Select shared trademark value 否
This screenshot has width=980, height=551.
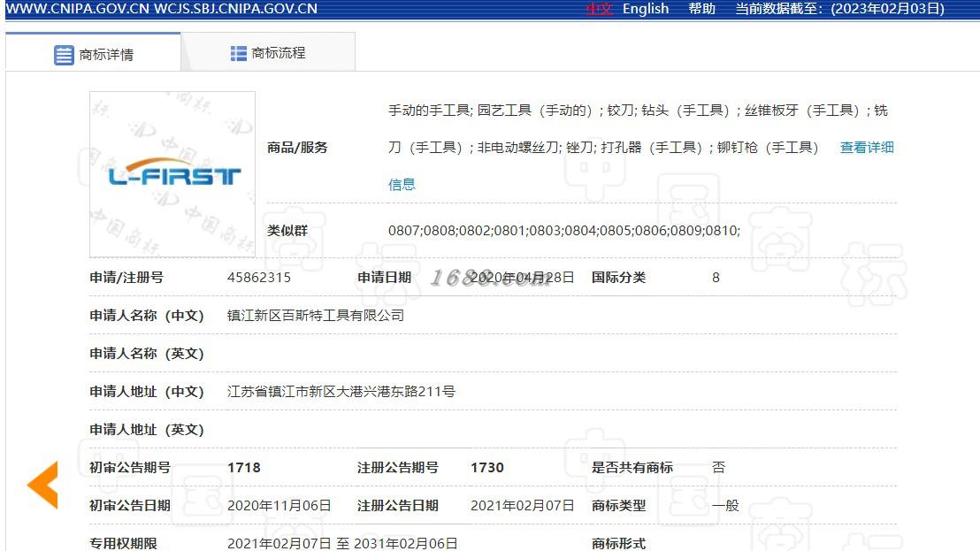pyautogui.click(x=719, y=467)
